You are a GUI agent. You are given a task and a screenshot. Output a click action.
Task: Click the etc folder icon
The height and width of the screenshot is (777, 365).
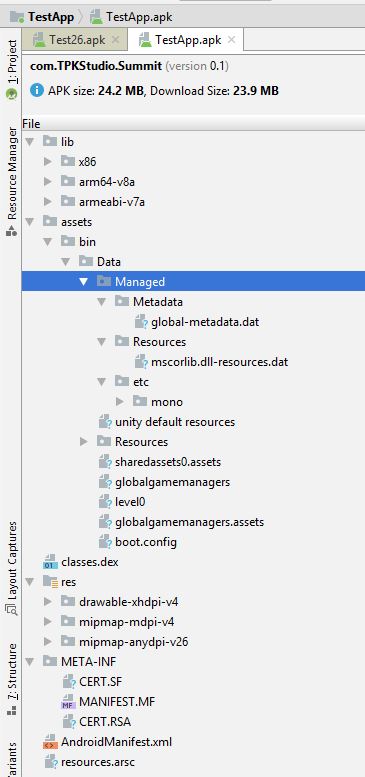coord(121,382)
